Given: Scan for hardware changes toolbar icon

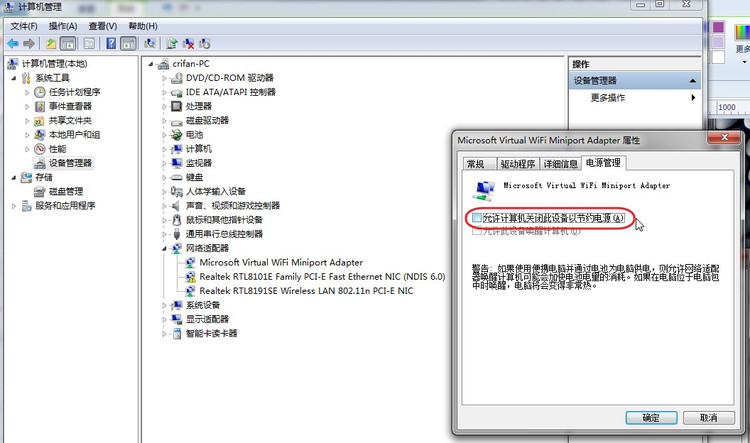Looking at the screenshot, I should (x=150, y=44).
